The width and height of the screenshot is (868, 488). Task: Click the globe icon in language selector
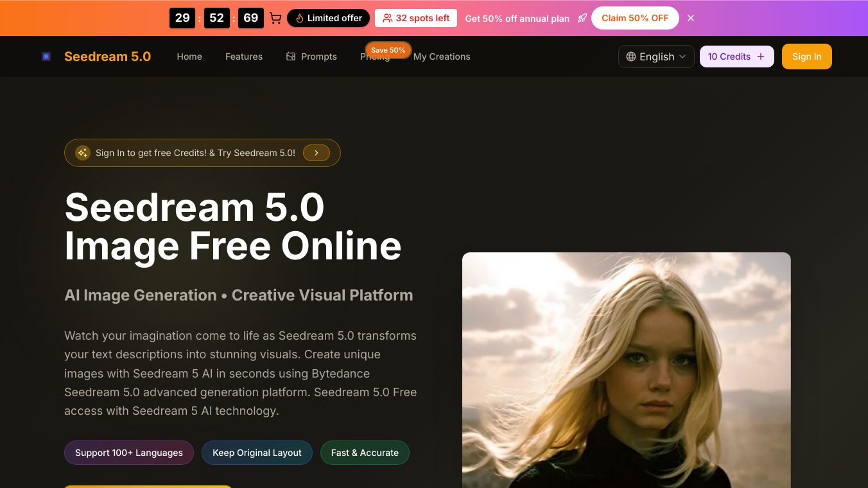tap(631, 57)
